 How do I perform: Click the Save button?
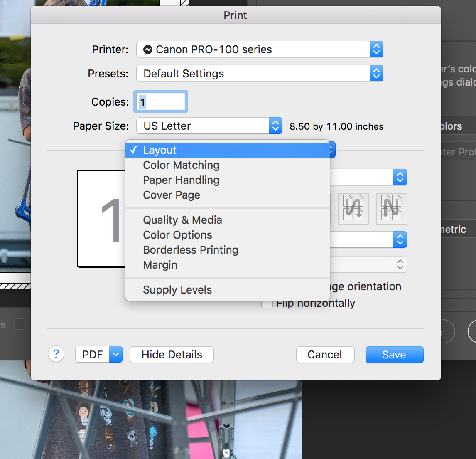[394, 354]
